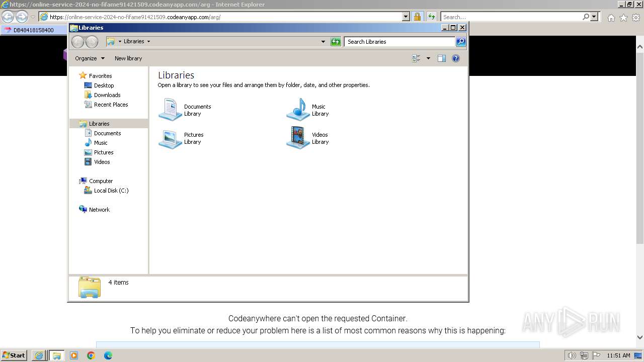The width and height of the screenshot is (644, 362).
Task: Click the Libraries heading text
Action: click(x=176, y=75)
